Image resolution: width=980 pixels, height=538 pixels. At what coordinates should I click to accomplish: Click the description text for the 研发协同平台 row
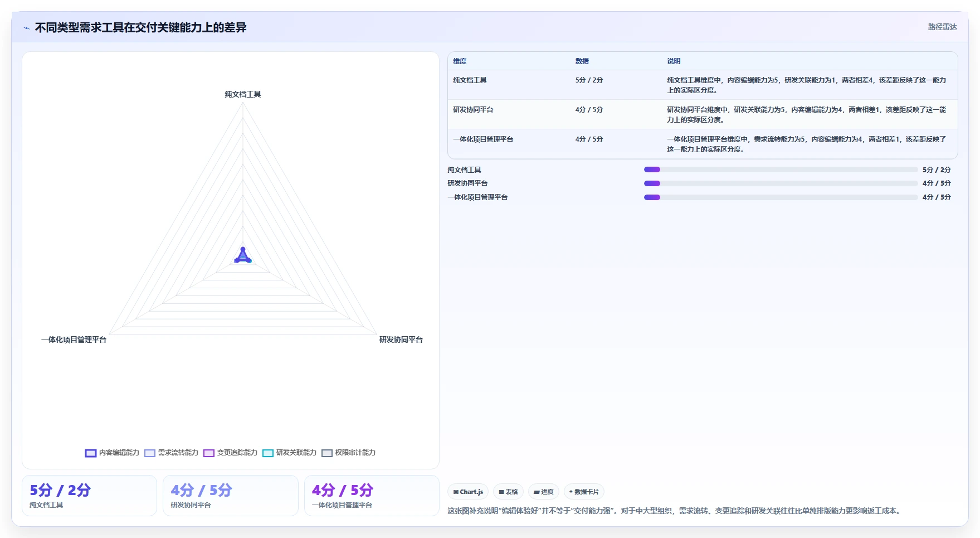tap(806, 115)
